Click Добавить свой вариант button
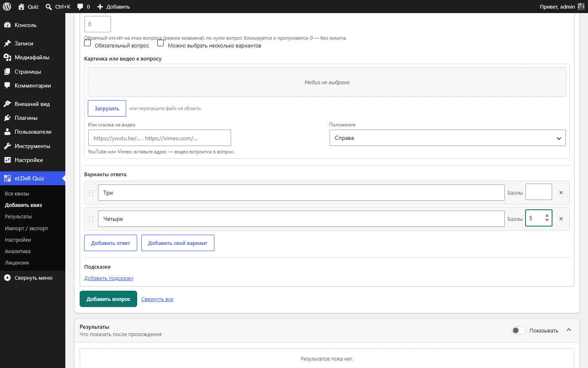The width and height of the screenshot is (588, 368). [178, 243]
